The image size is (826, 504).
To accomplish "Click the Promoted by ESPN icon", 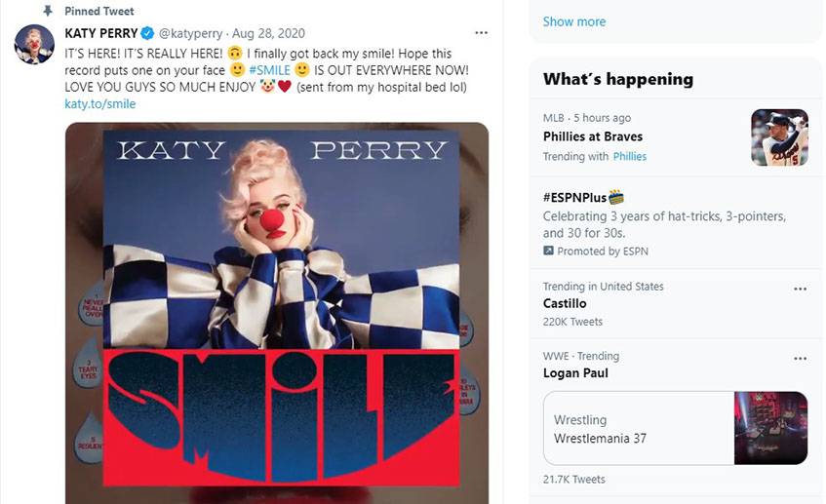I will click(x=548, y=252).
